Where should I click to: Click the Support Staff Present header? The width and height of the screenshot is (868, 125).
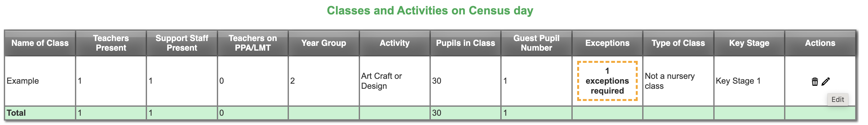[x=182, y=43]
